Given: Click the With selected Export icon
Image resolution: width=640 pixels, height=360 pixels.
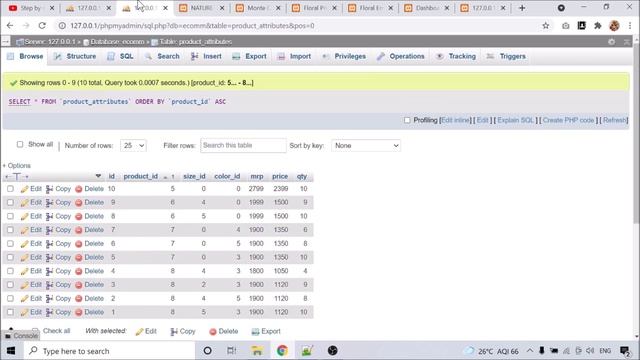Looking at the screenshot, I should (256, 331).
